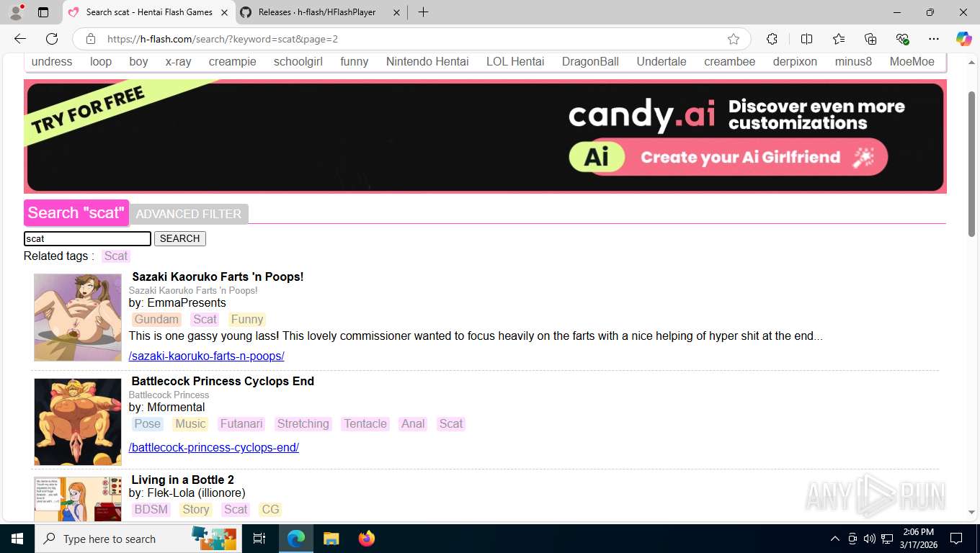Open the loop tag link
Viewport: 980px width, 553px height.
click(x=101, y=62)
